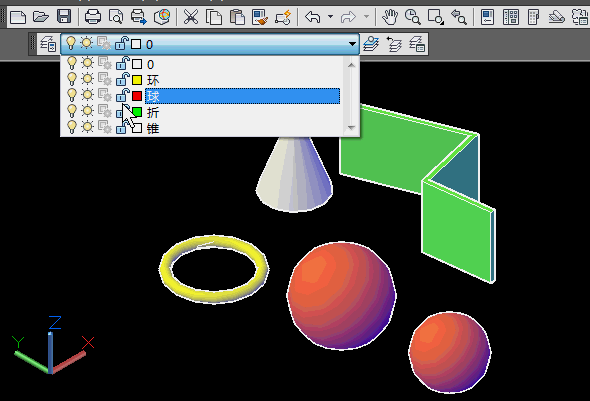590x401 pixels.
Task: Expand the layer dropdown arrow
Action: click(x=352, y=44)
